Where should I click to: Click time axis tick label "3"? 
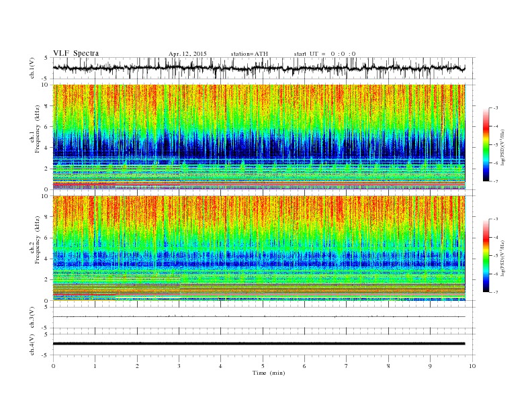179,366
